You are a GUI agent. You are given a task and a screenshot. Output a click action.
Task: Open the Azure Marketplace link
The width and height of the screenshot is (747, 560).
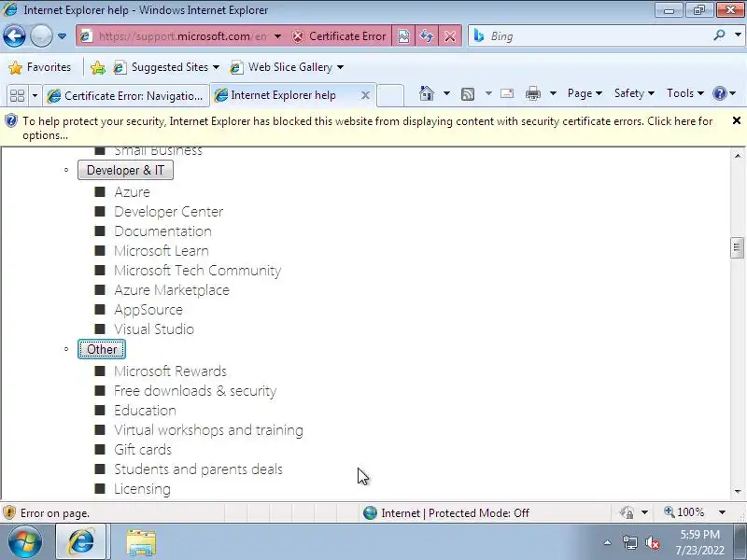(172, 290)
